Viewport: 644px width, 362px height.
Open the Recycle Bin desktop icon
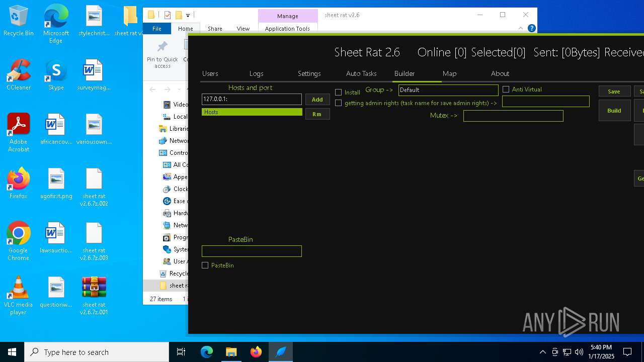point(19,20)
